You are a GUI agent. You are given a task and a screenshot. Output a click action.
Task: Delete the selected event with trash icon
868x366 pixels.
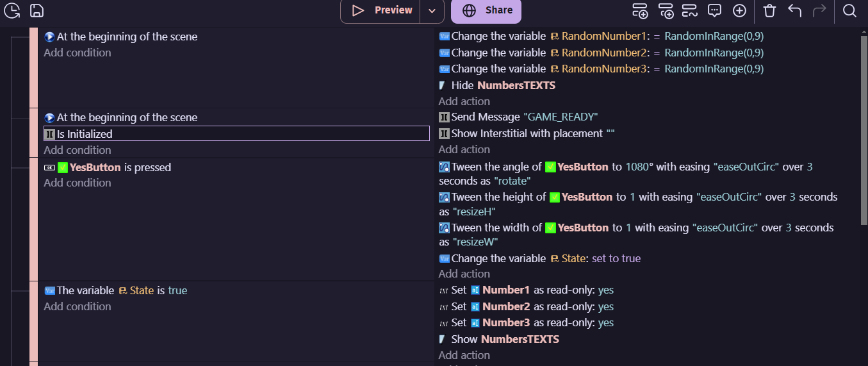click(x=769, y=10)
